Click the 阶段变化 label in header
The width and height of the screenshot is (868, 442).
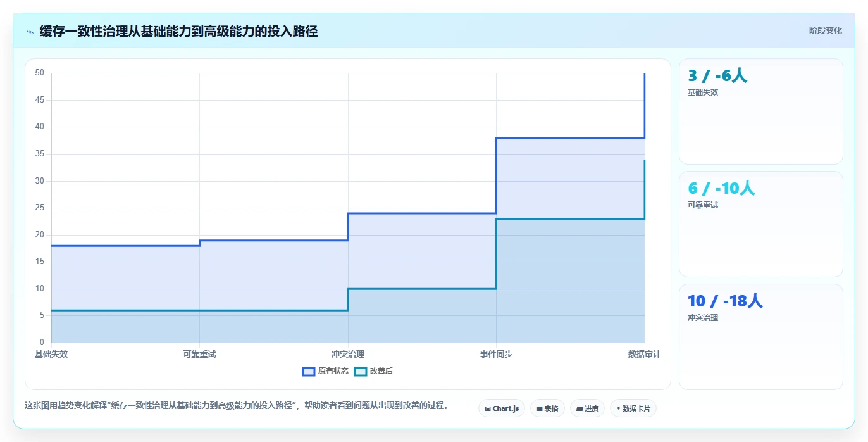click(826, 30)
